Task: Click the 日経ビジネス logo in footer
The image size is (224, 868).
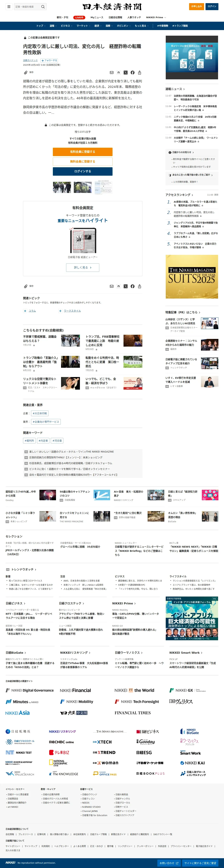Action: pos(148,731)
